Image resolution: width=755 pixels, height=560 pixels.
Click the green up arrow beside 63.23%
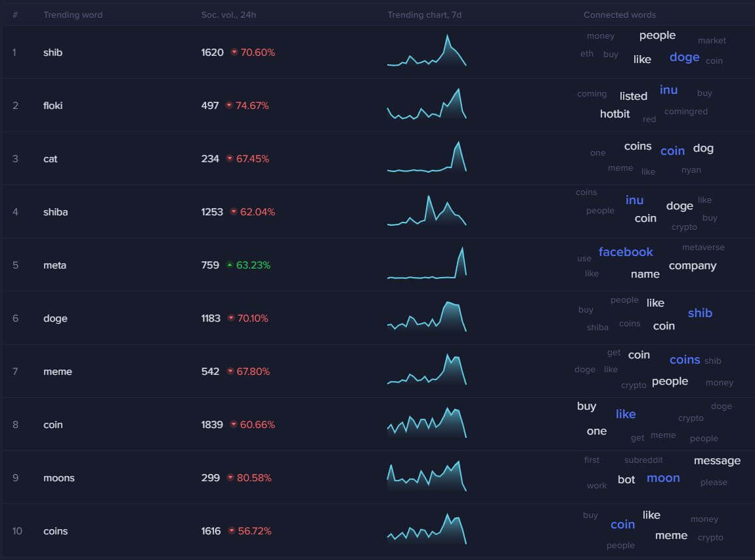[230, 265]
